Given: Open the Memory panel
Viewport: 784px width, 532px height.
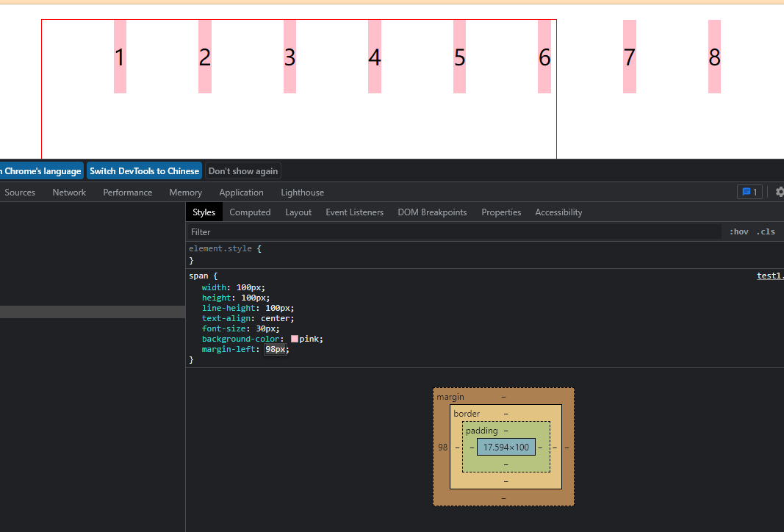Looking at the screenshot, I should [x=185, y=193].
